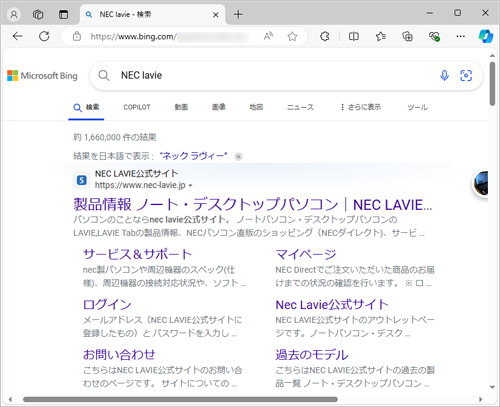Open the サービス&サポート sitelink

pyautogui.click(x=137, y=254)
